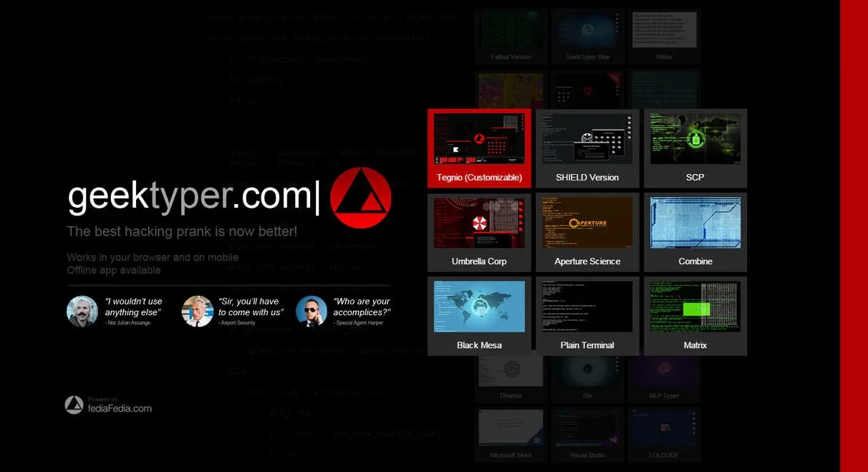868x472 pixels.
Task: Open the SHIELD Version theme
Action: pyautogui.click(x=587, y=148)
